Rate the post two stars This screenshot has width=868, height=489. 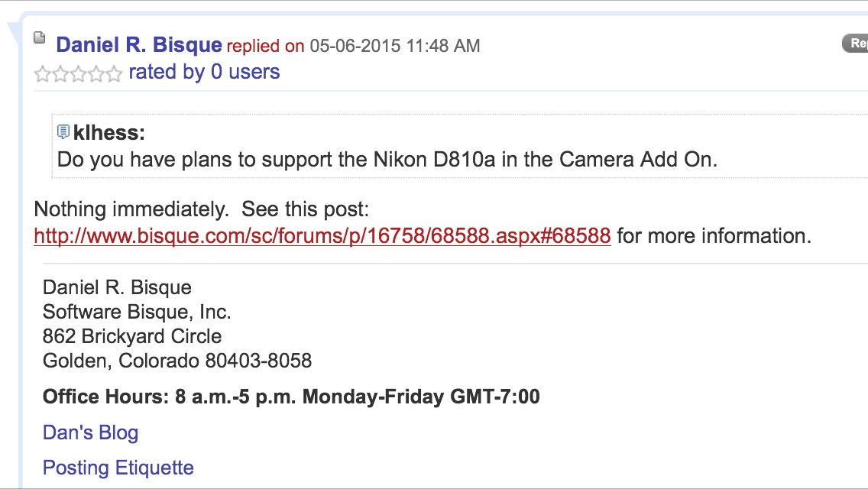point(60,74)
